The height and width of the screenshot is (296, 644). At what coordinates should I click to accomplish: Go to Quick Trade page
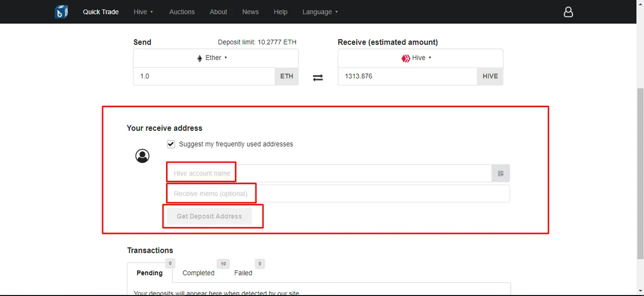pos(101,12)
